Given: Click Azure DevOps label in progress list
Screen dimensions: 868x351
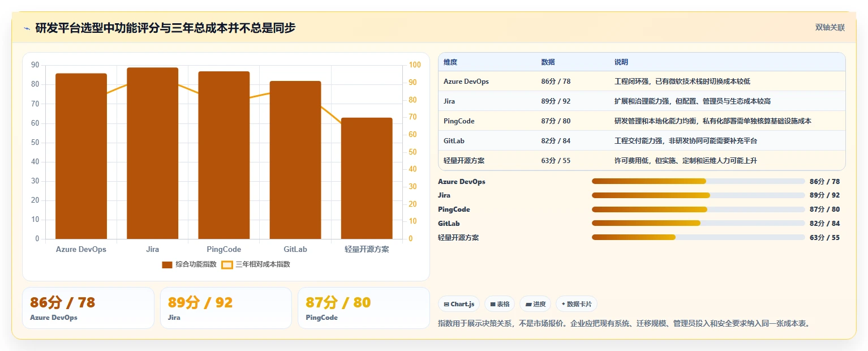Looking at the screenshot, I should tap(462, 182).
